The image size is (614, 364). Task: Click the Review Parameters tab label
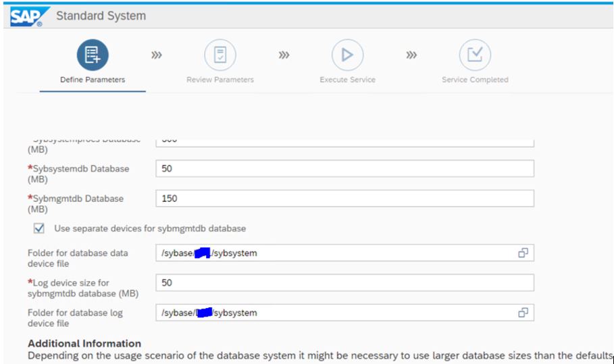(x=220, y=80)
